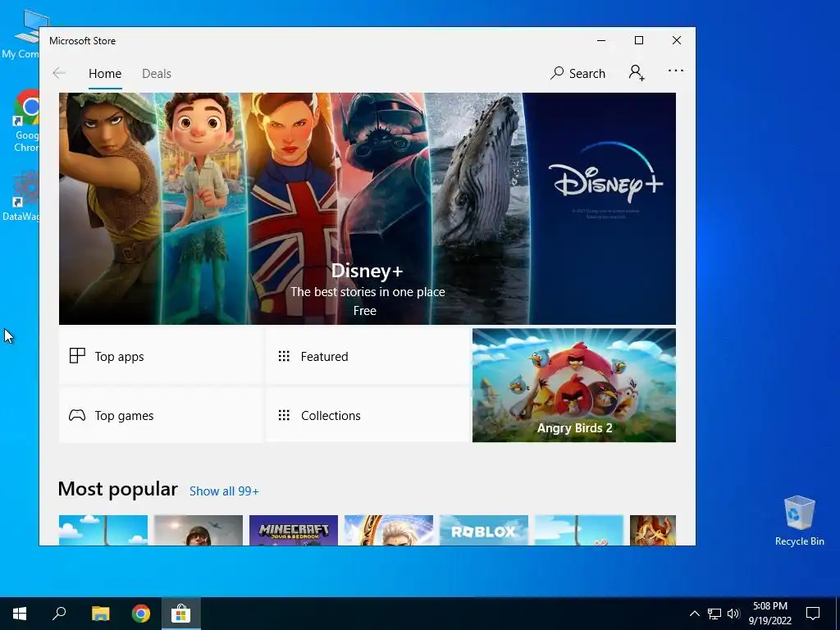The height and width of the screenshot is (630, 840).
Task: Launch Chrome from the taskbar
Action: tap(141, 614)
